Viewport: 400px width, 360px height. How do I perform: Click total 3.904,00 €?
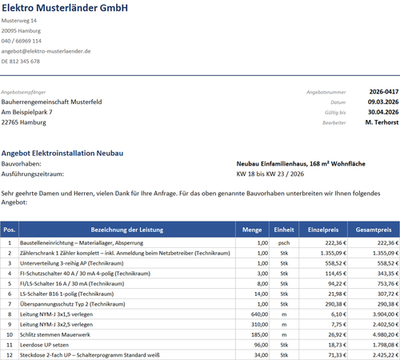coord(386,314)
